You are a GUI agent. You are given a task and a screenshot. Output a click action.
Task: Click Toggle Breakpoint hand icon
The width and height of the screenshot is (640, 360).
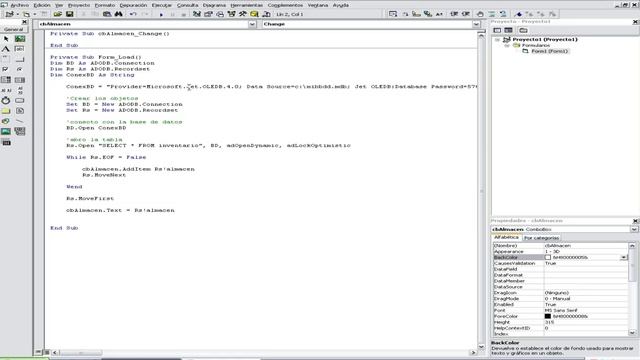[x=480, y=14]
